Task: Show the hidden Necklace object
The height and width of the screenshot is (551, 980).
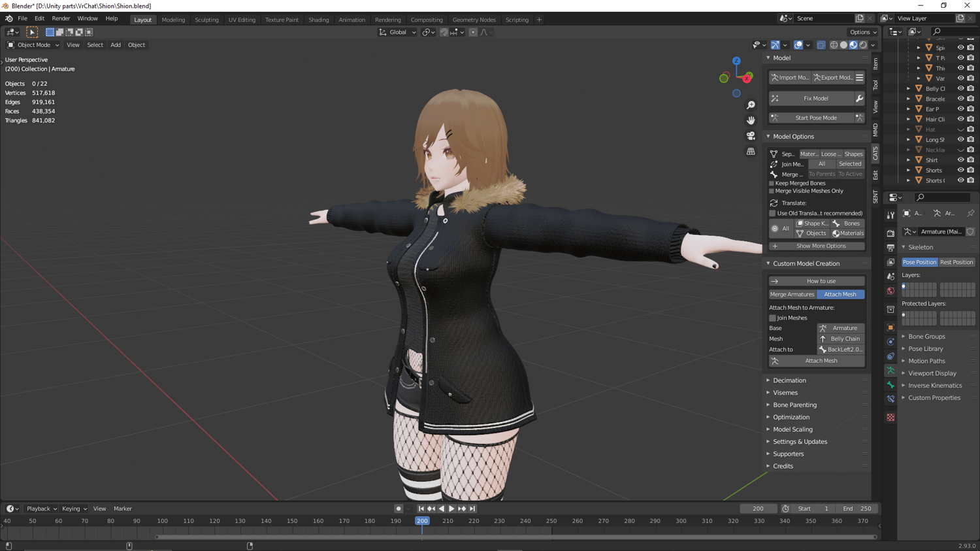Action: (x=960, y=150)
